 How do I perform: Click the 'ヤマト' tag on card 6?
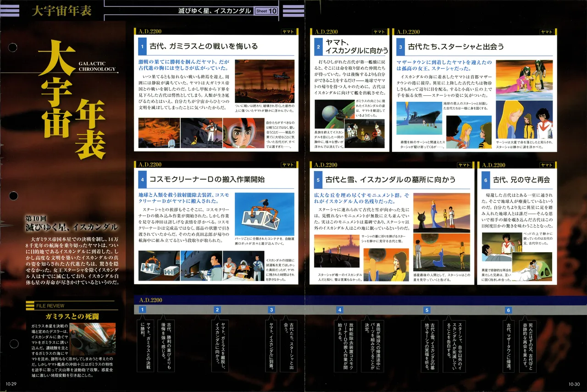(547, 165)
